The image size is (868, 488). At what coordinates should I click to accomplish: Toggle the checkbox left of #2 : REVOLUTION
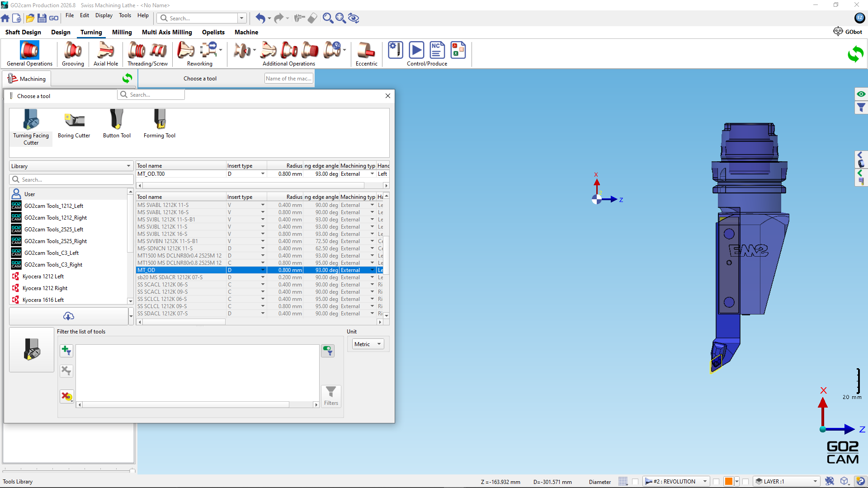pos(635,482)
